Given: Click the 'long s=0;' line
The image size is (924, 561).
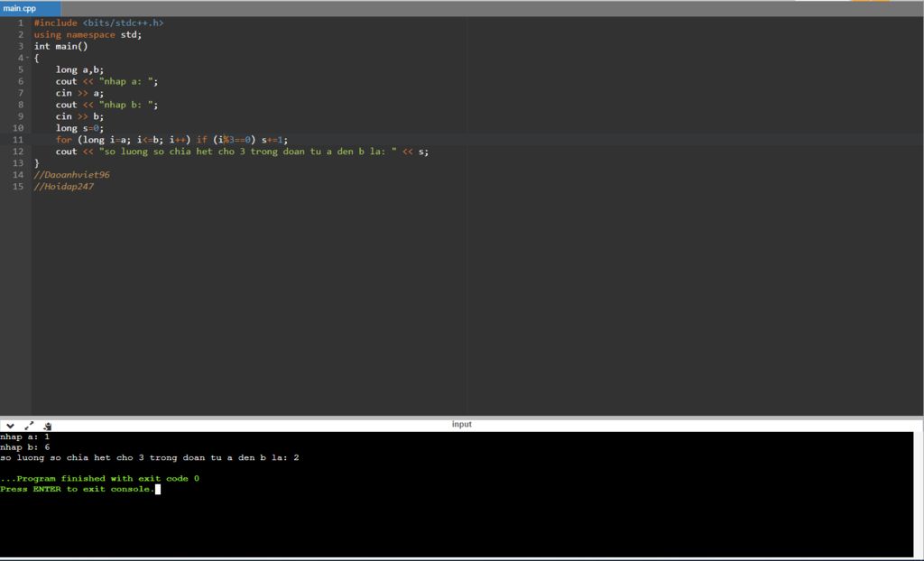Looking at the screenshot, I should click(79, 128).
